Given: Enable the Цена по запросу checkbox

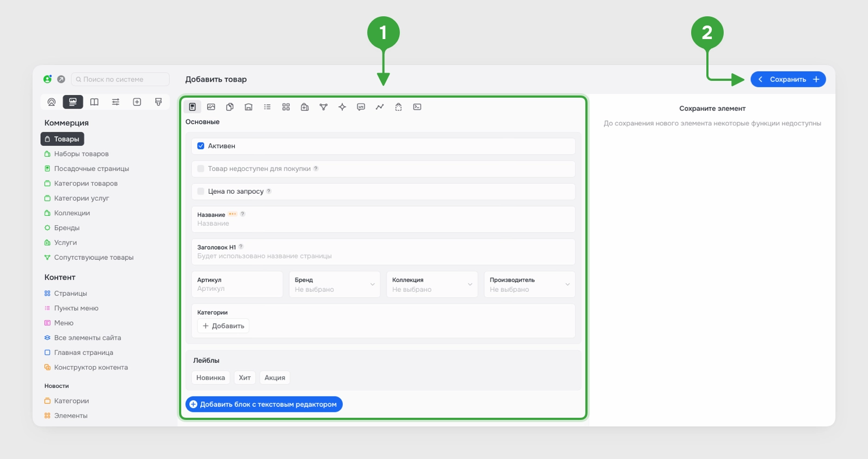Looking at the screenshot, I should pyautogui.click(x=201, y=192).
